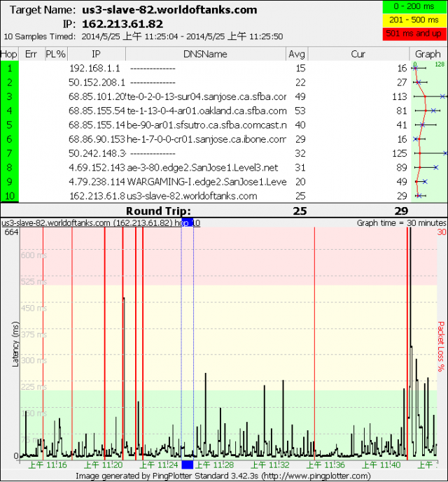
Task: Click the 11:40 time axis label
Action: coord(381,465)
